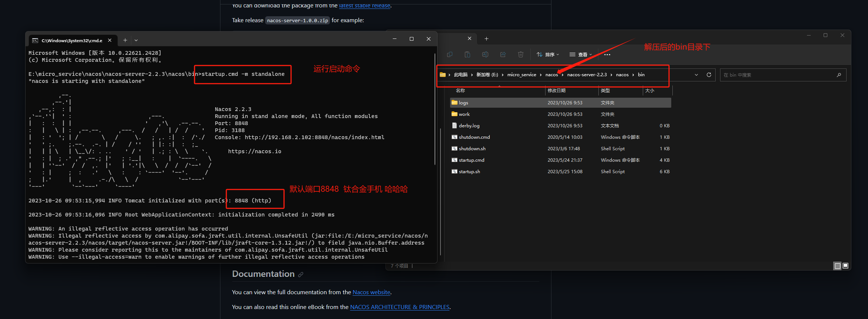Close the current Explorer tab
The image size is (868, 319).
point(469,38)
